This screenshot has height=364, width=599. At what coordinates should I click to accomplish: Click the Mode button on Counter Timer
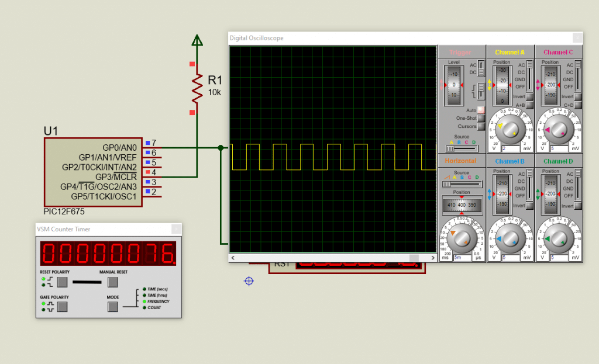pos(113,307)
